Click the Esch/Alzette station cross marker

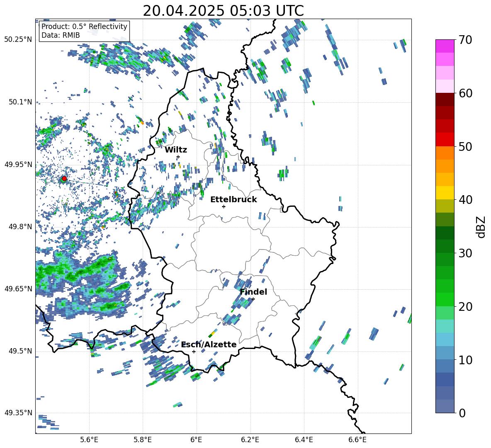[x=194, y=351]
